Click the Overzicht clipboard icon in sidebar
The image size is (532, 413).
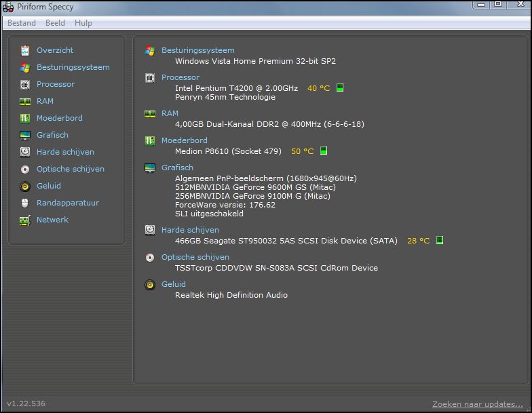(x=25, y=50)
